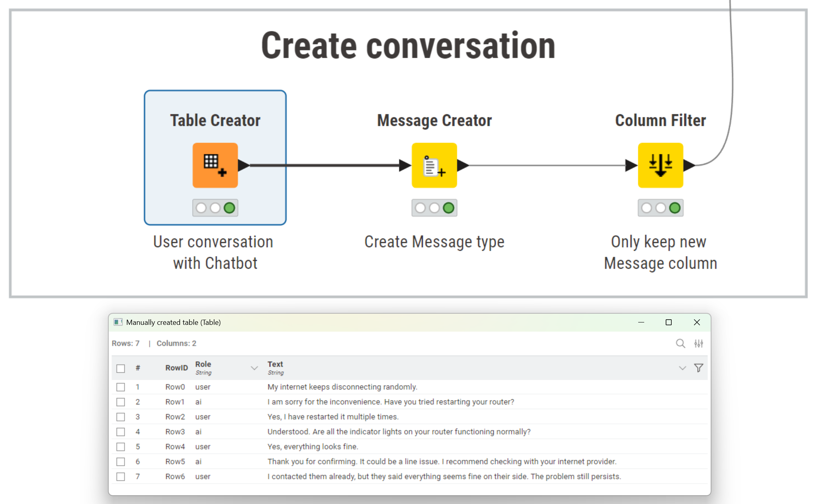This screenshot has width=815, height=504.
Task: Select the Message Creator node icon
Action: click(x=434, y=165)
